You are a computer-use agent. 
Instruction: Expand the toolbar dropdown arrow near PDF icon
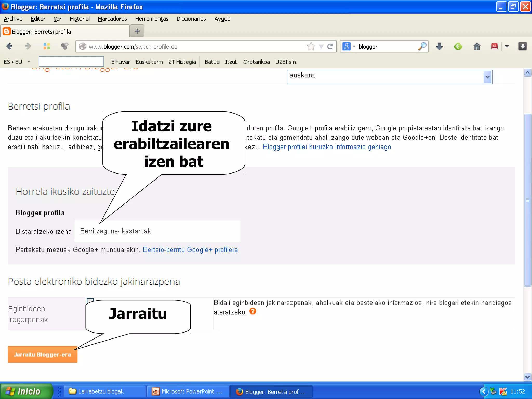coord(507,46)
